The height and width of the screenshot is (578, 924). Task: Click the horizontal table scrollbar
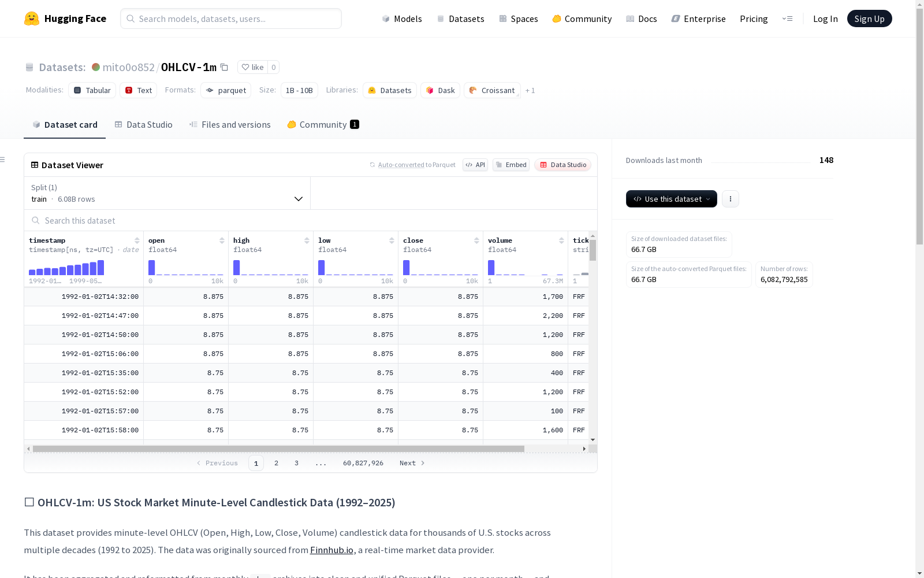click(278, 449)
